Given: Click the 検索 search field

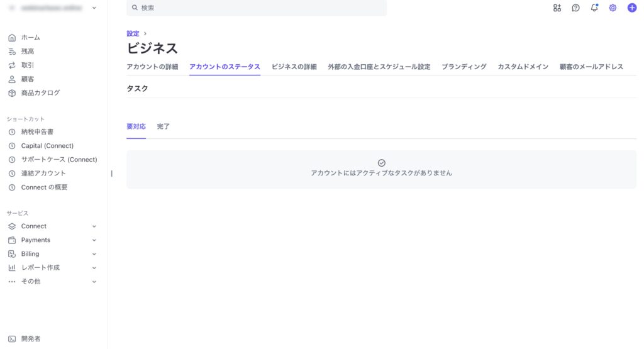Looking at the screenshot, I should pyautogui.click(x=257, y=8).
